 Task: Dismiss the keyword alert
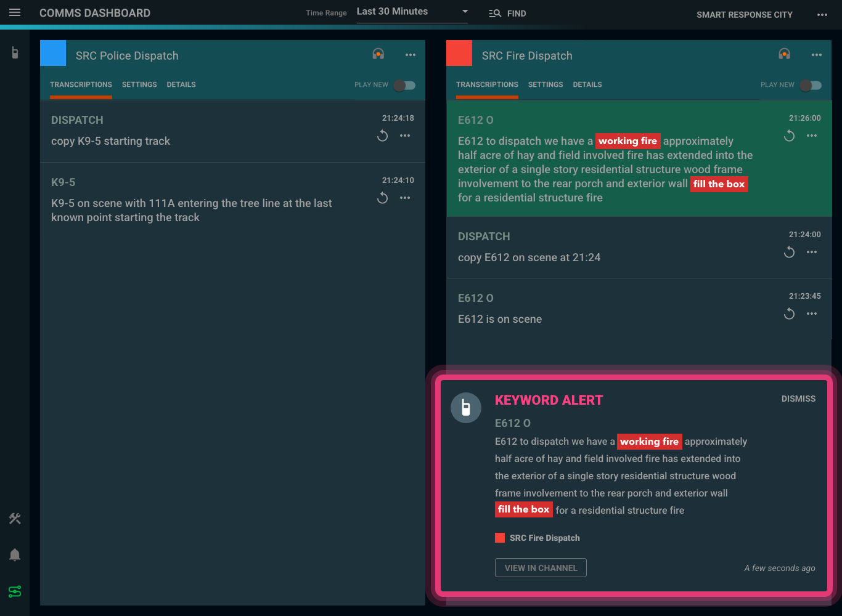[x=798, y=399]
